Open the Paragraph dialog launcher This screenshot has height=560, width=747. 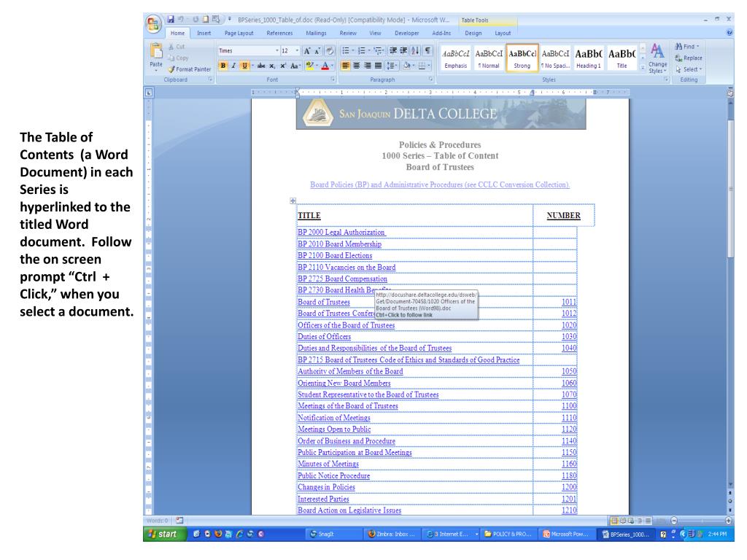(430, 79)
